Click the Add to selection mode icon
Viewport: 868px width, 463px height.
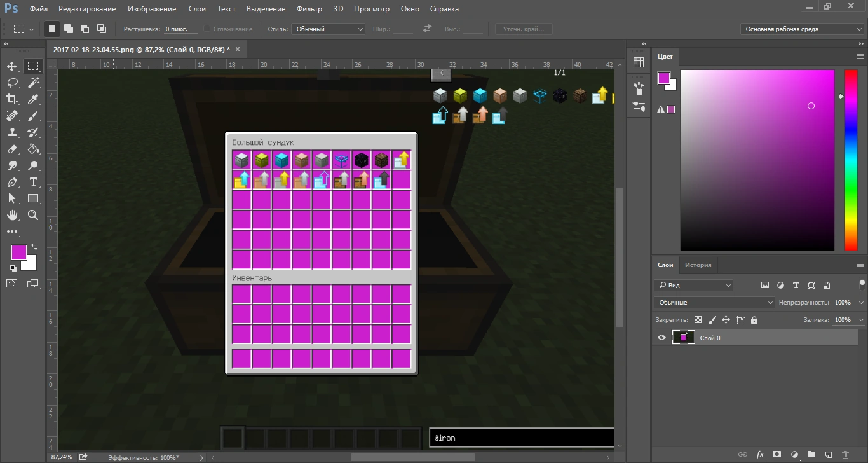(68, 29)
